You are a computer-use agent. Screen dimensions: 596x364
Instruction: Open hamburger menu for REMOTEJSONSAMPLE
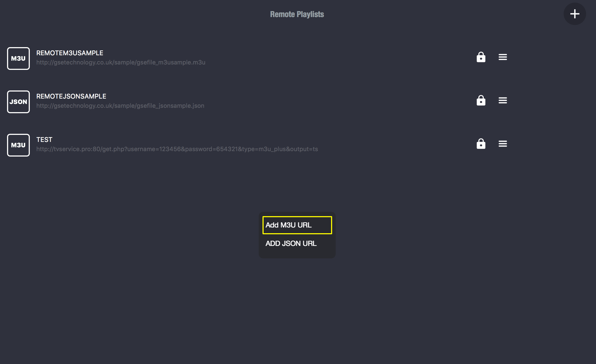(503, 100)
